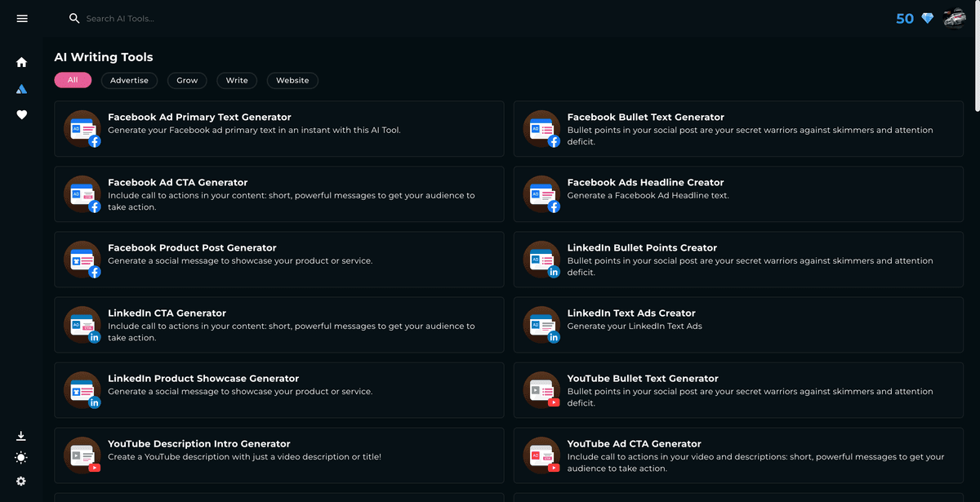Screen dimensions: 980x502
Task: Click the download icon in sidebar
Action: click(21, 436)
